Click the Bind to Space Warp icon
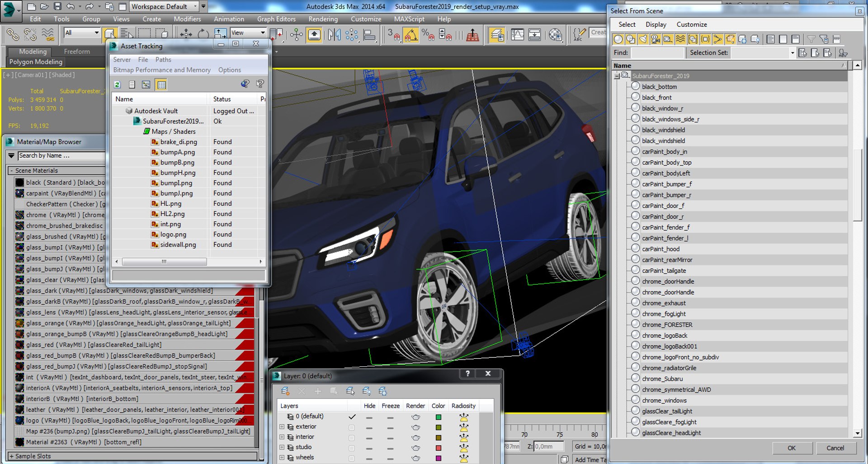This screenshot has height=464, width=868. click(47, 34)
